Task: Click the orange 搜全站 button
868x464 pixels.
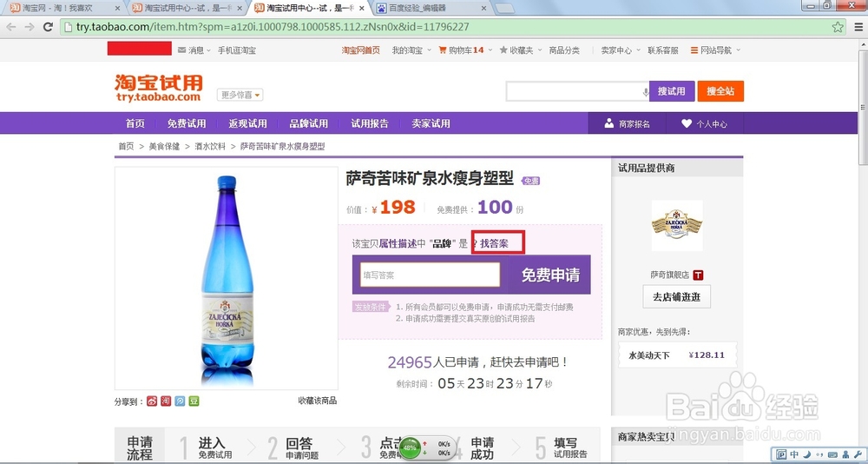Action: click(x=720, y=91)
